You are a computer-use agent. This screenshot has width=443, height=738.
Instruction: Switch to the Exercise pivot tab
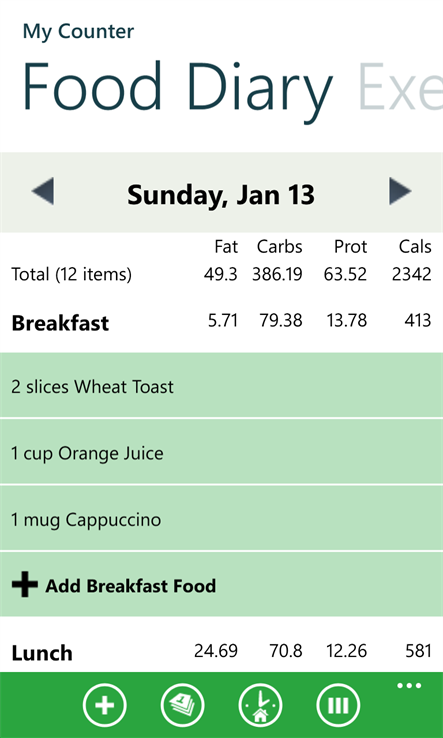[x=400, y=89]
